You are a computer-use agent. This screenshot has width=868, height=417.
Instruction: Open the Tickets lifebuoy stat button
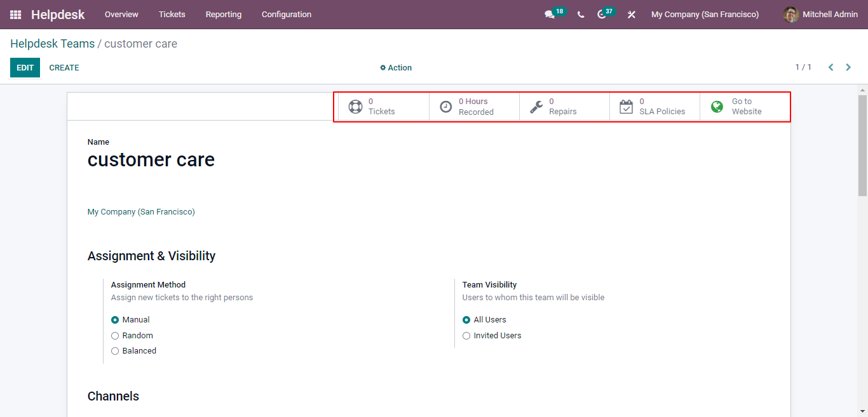384,107
